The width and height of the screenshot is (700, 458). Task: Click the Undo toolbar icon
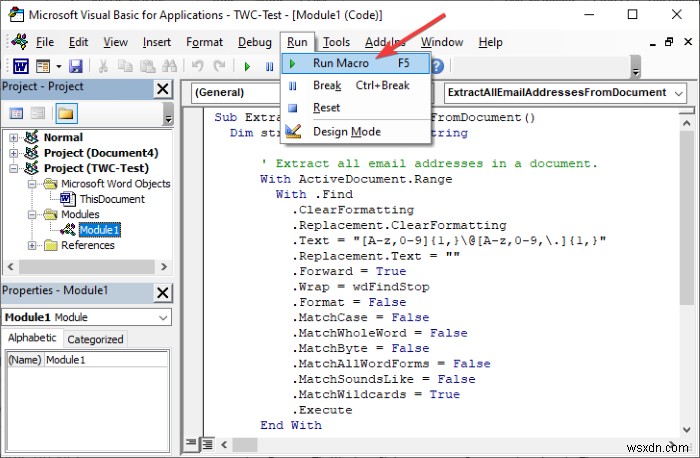pyautogui.click(x=197, y=67)
